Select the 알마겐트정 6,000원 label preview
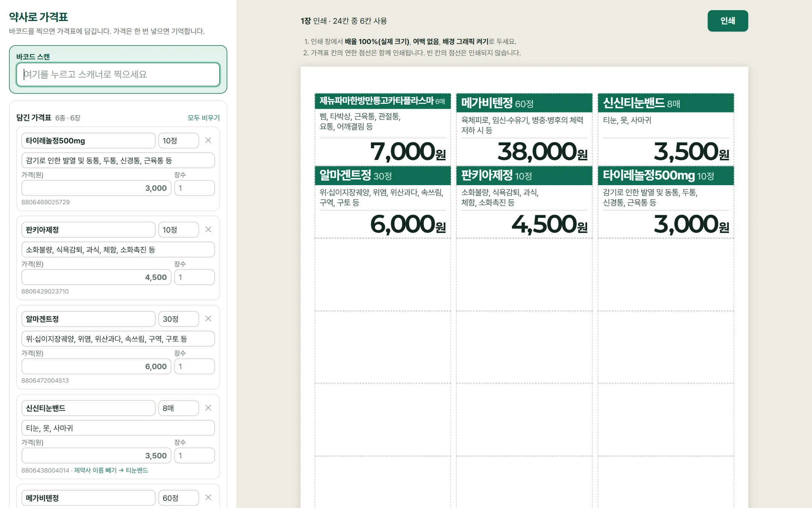Viewport: 812px width, 508px height. (383, 202)
